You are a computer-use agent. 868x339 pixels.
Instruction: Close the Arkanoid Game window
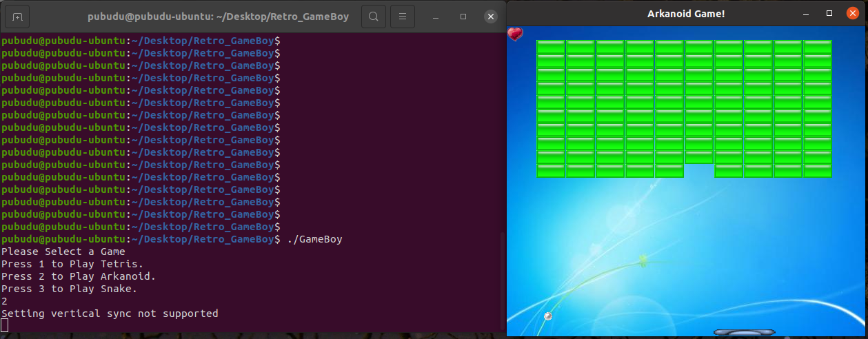(x=853, y=13)
